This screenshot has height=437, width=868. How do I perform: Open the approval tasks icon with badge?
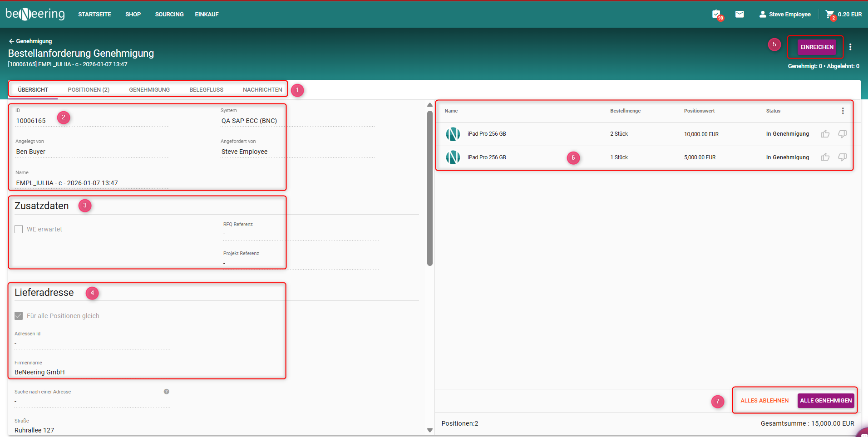coord(716,14)
